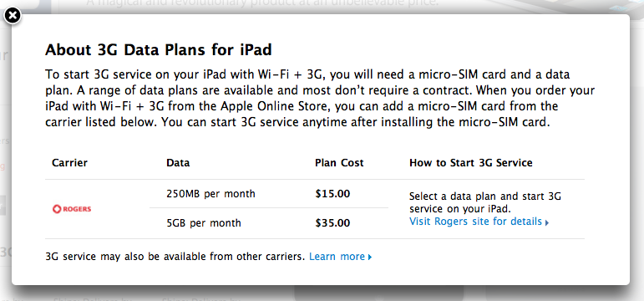Select the 5GB per month plan row
Screen dimensions: 644x301
pos(269,223)
